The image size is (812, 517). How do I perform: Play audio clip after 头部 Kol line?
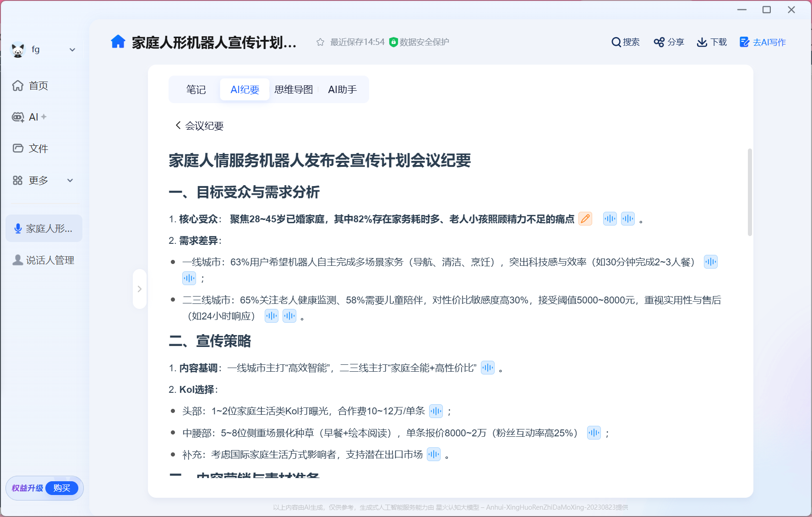click(436, 411)
